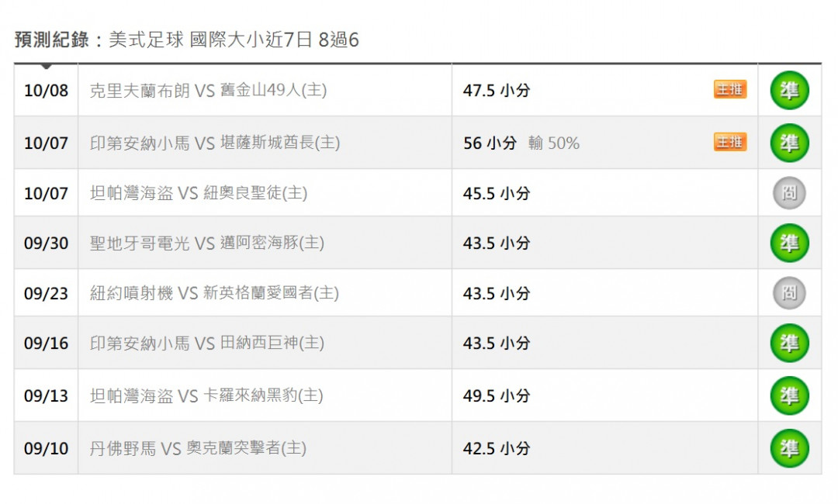838x504 pixels.
Task: Click the 預測紀錄 heading title
Action: tap(51, 40)
